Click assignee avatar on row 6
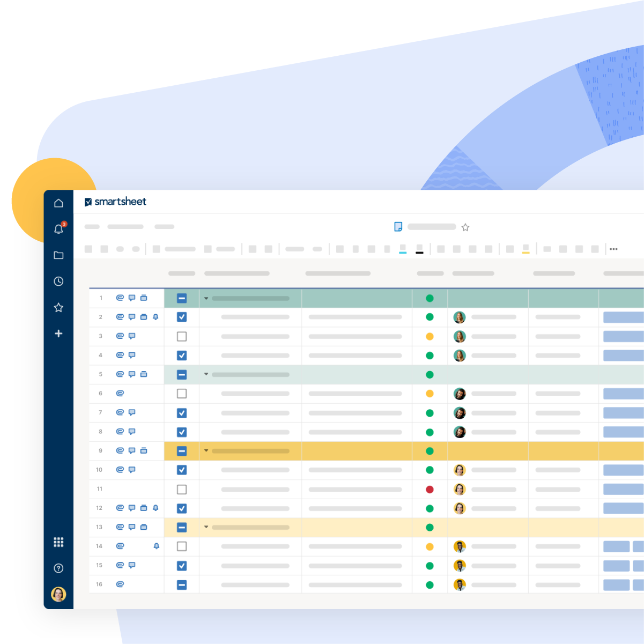Image resolution: width=644 pixels, height=644 pixels. (x=460, y=394)
